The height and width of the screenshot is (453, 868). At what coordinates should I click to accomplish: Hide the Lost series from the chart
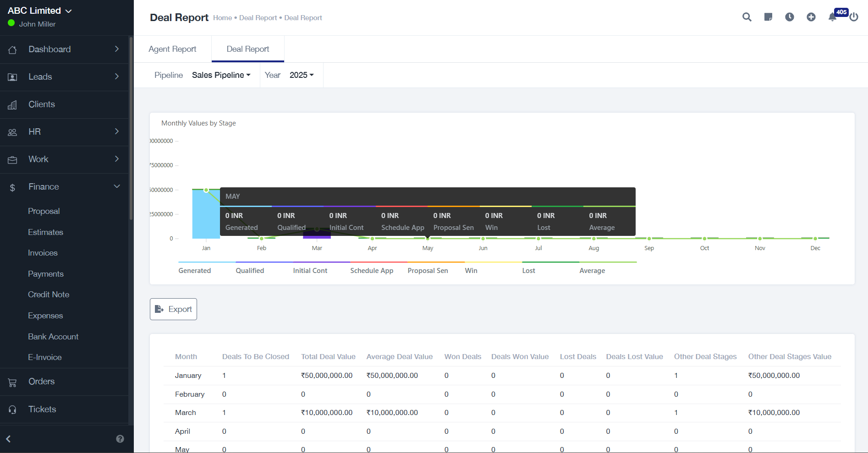528,270
